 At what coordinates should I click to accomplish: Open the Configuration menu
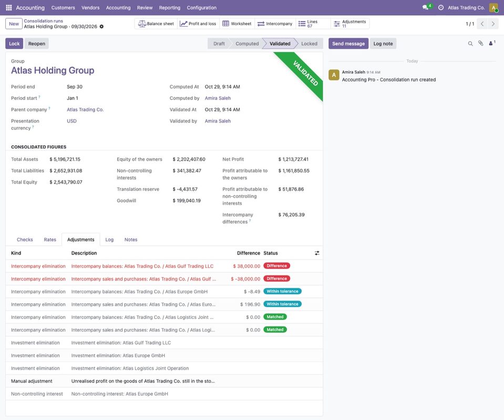point(201,7)
